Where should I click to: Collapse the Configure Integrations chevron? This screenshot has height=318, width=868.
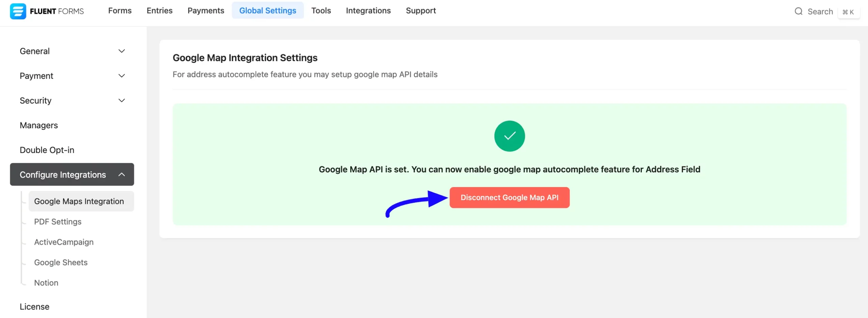pos(121,175)
